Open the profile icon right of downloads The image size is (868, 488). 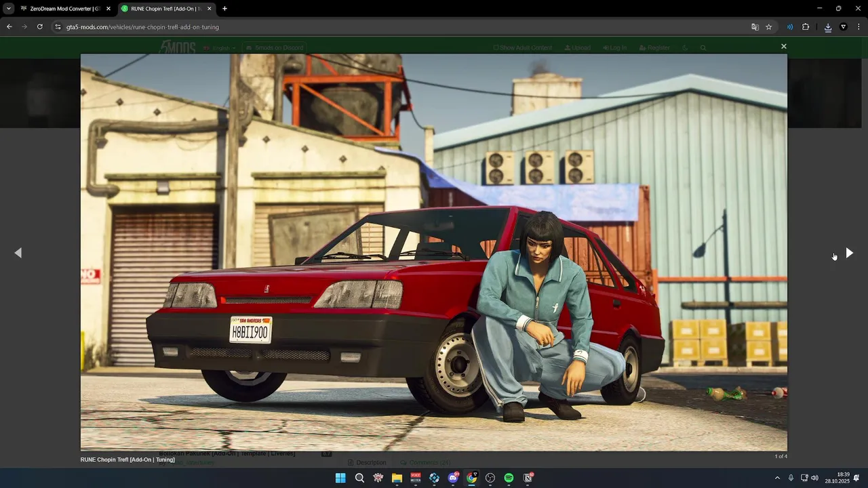[x=844, y=27]
